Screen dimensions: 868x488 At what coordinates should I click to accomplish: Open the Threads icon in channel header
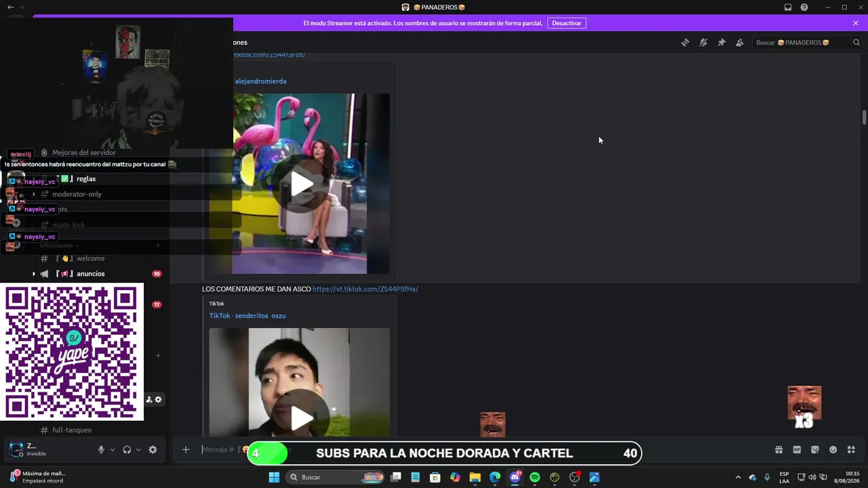685,43
